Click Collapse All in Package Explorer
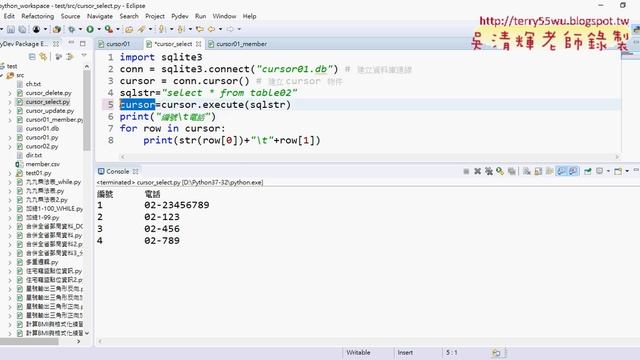Viewport: 640px width, 360px height. click(32, 56)
